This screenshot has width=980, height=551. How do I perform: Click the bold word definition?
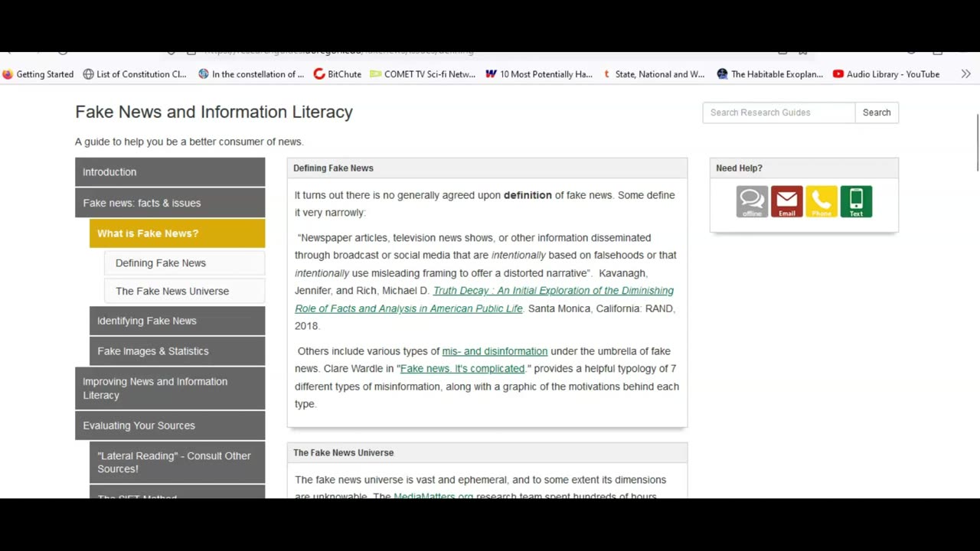(x=528, y=195)
